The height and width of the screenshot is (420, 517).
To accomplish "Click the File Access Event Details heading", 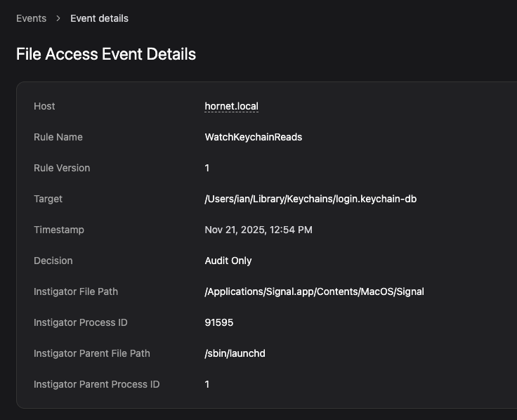I will pyautogui.click(x=106, y=54).
